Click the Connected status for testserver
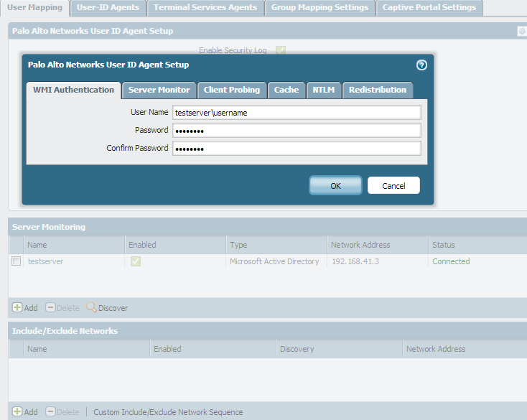Image resolution: width=527 pixels, height=420 pixels. [x=451, y=261]
